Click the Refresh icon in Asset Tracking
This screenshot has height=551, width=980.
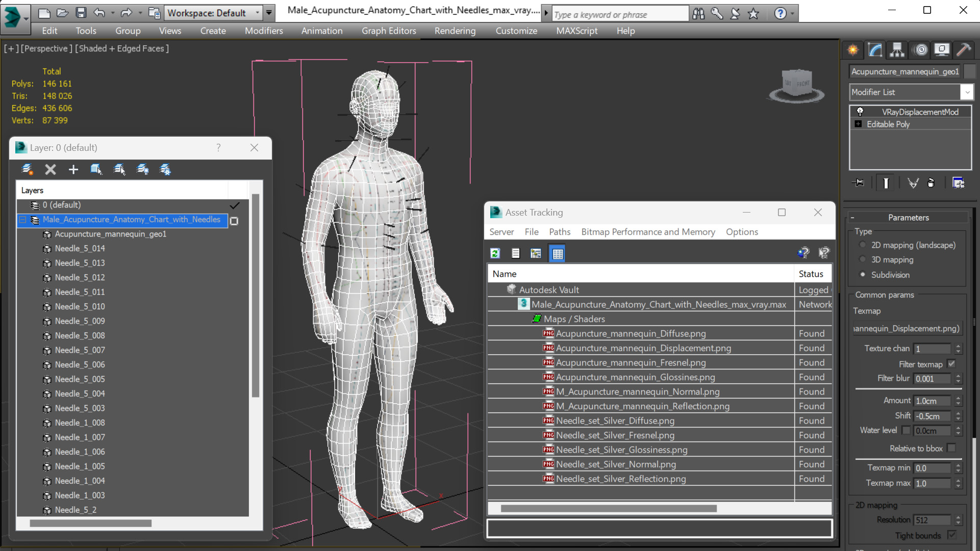[x=495, y=253]
